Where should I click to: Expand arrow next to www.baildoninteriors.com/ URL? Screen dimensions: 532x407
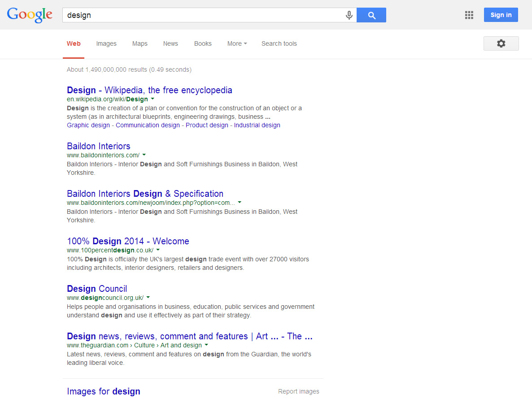tap(144, 155)
